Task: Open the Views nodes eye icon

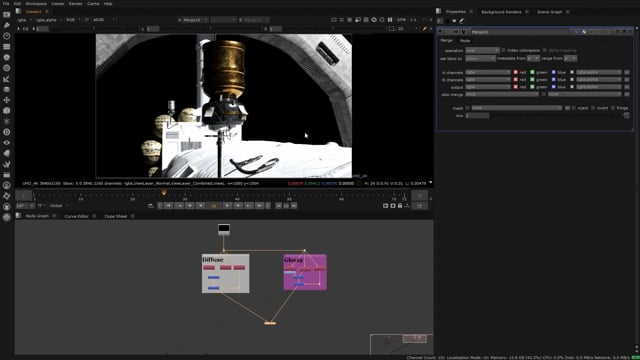Action: 7,143
